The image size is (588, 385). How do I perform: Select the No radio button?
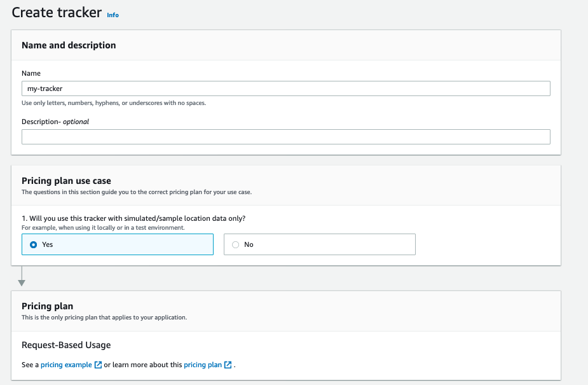(235, 244)
